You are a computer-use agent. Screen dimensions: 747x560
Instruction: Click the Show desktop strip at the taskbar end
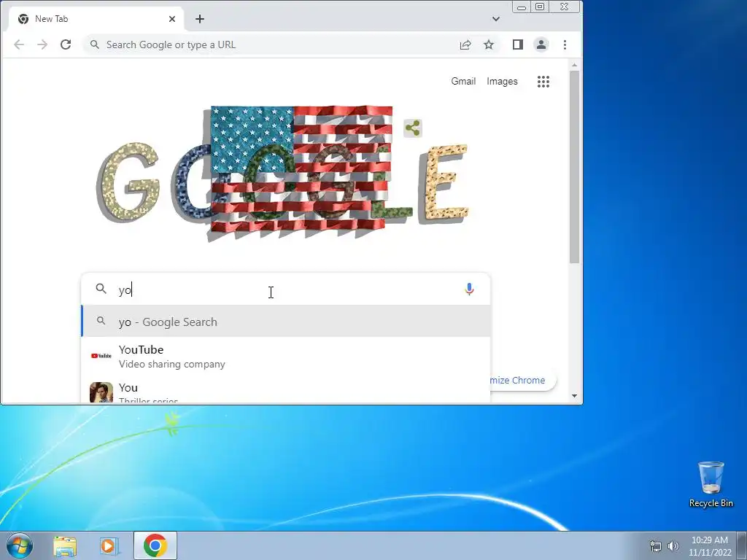coord(742,545)
